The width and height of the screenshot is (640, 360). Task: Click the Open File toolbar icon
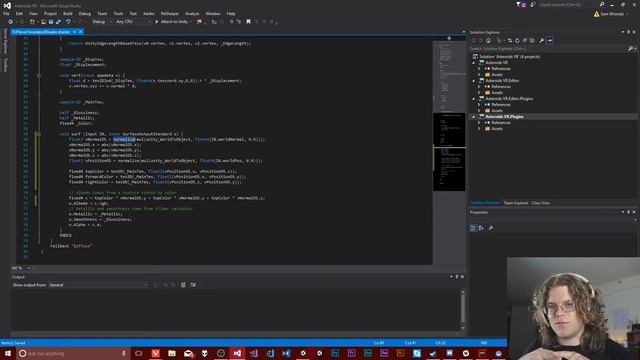pos(43,22)
